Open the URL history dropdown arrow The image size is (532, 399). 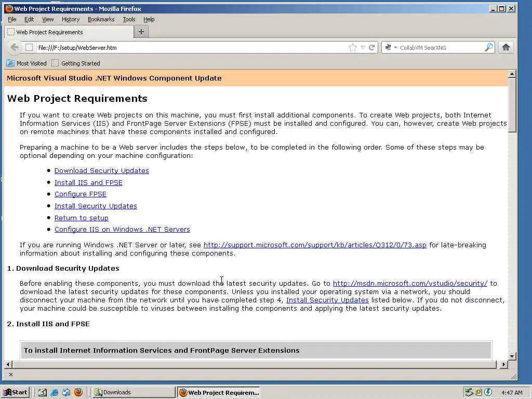pyautogui.click(x=363, y=47)
